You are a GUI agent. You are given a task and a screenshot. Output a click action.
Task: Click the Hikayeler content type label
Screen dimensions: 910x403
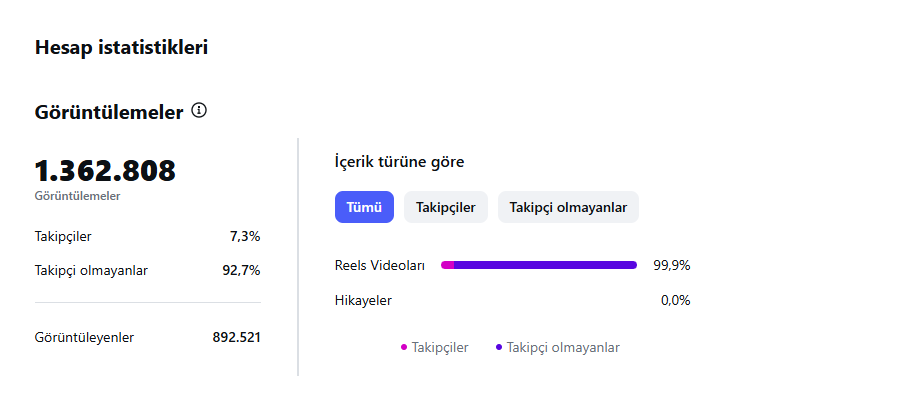tap(363, 301)
